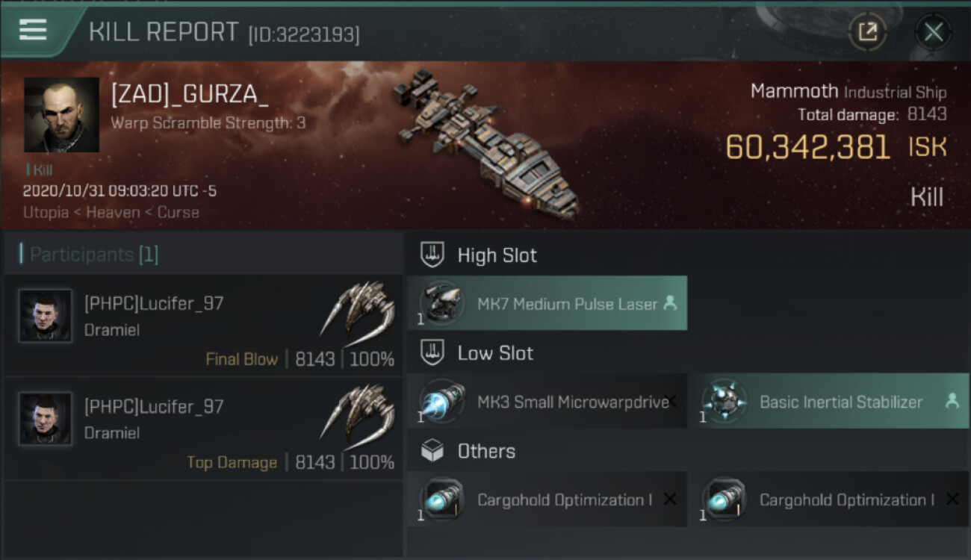Tap the second Cargohold Optimization I icon

point(724,499)
